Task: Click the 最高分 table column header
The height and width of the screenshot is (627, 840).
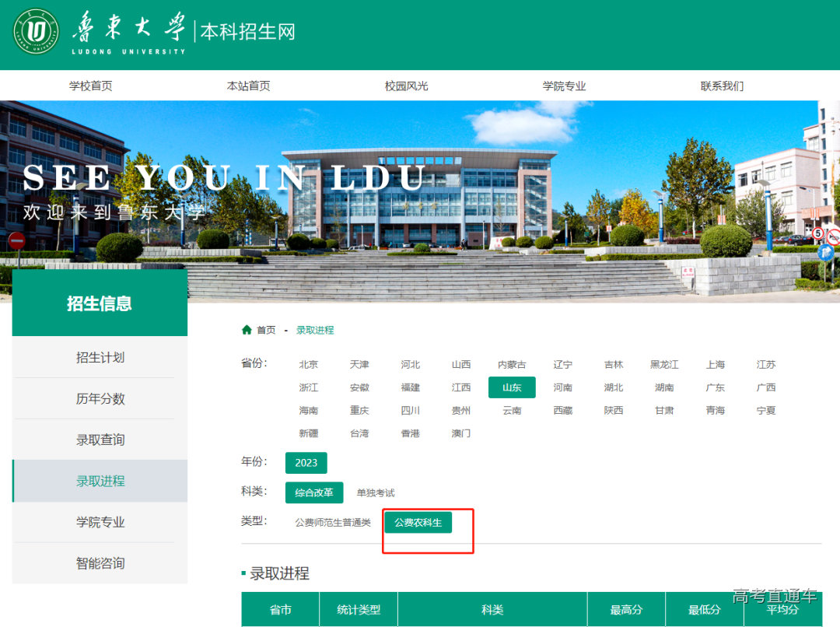Action: (x=626, y=610)
